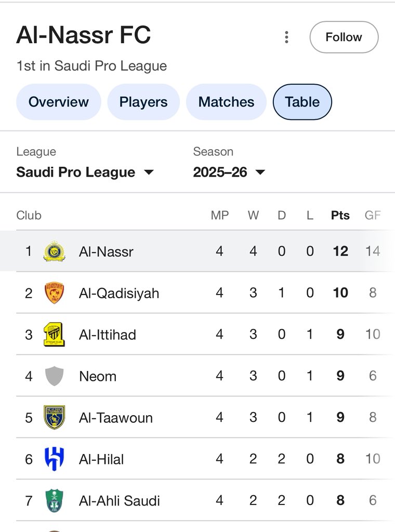Click the Al-Taawoun club crest icon
Viewport: 395px width, 532px height.
[54, 417]
